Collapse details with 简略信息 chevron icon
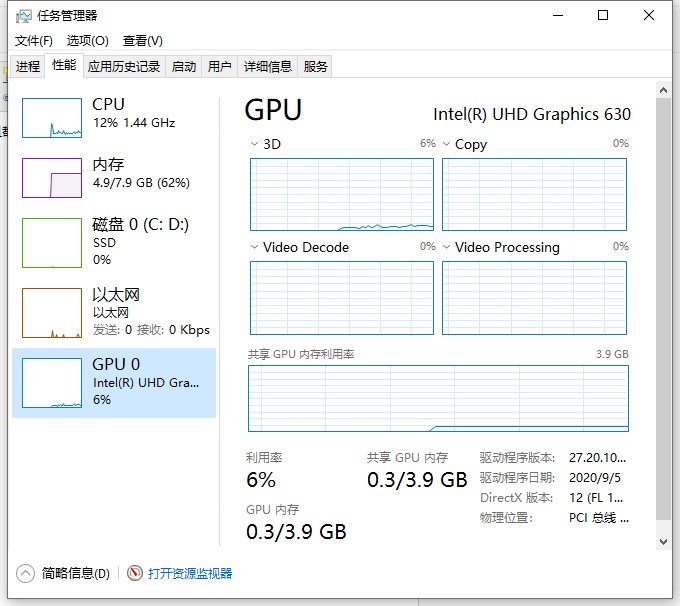This screenshot has width=680, height=606. (x=26, y=573)
